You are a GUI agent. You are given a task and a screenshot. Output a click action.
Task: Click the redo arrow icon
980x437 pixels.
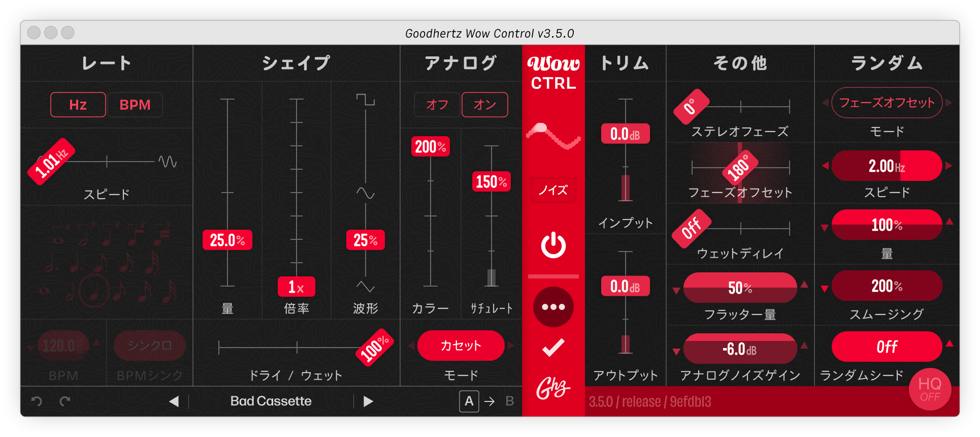coord(65,401)
